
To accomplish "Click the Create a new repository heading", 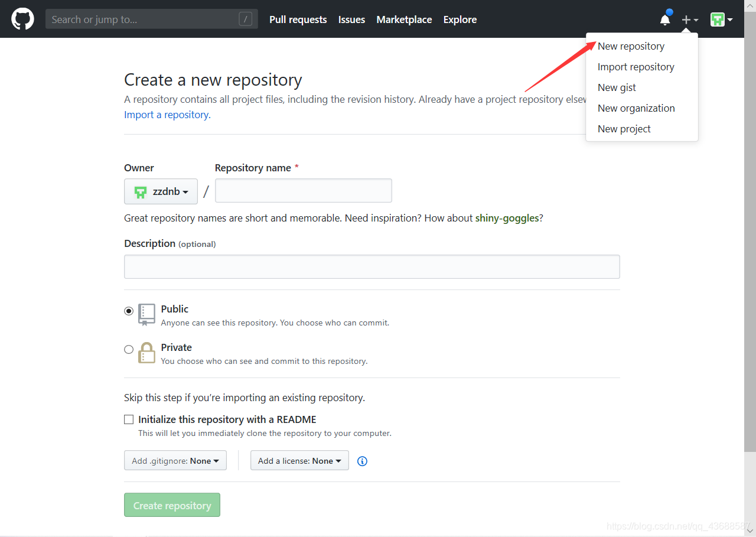I will pyautogui.click(x=213, y=80).
